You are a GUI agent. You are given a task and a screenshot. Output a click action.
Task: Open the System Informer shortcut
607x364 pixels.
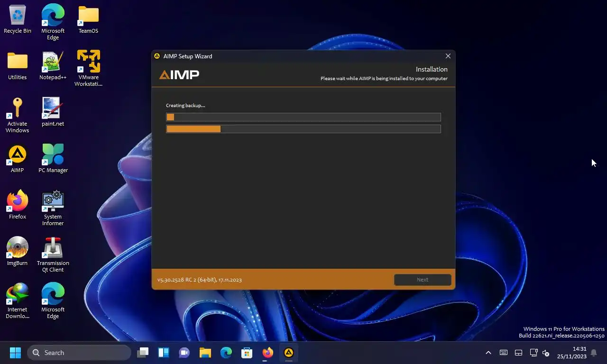pyautogui.click(x=53, y=208)
